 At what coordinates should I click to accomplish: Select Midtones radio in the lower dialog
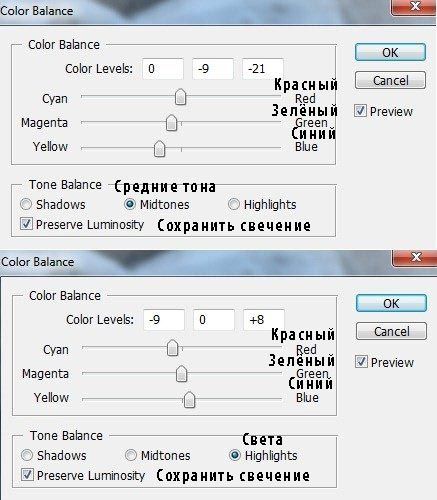(x=131, y=455)
